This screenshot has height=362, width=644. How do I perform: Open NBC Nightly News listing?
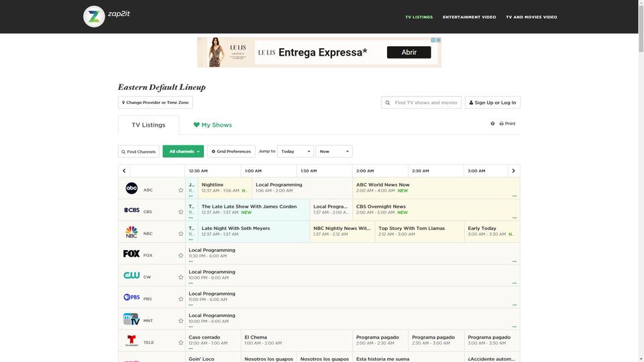point(342,231)
